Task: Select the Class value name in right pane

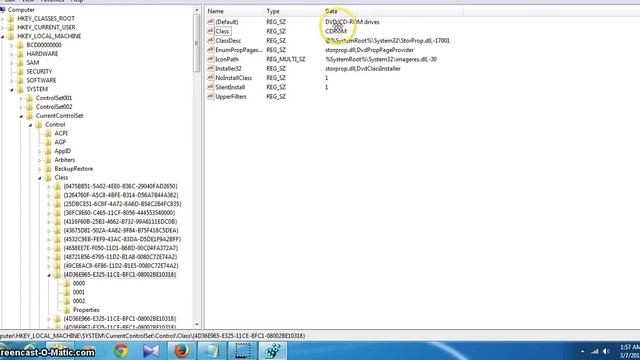Action: (222, 31)
